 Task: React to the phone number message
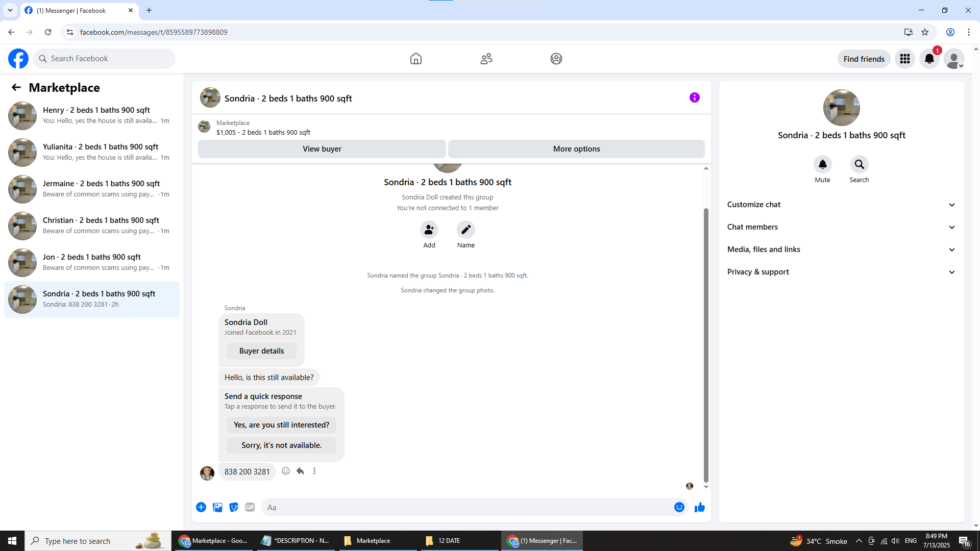(x=286, y=471)
